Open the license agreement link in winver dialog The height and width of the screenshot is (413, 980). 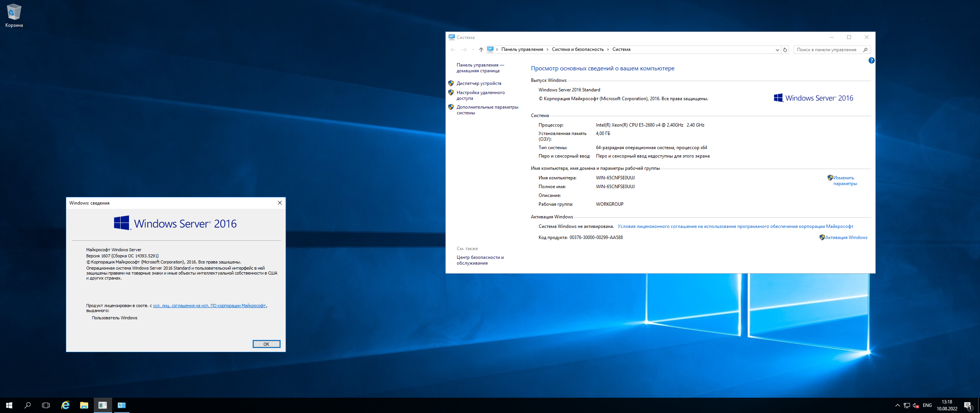(x=209, y=306)
